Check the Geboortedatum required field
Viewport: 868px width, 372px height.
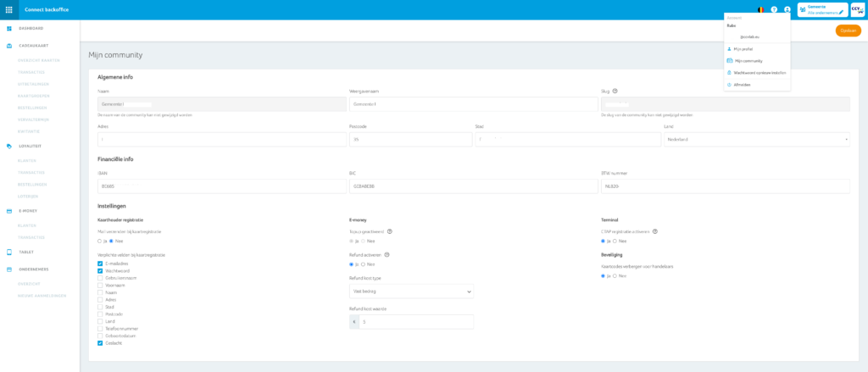(x=100, y=336)
